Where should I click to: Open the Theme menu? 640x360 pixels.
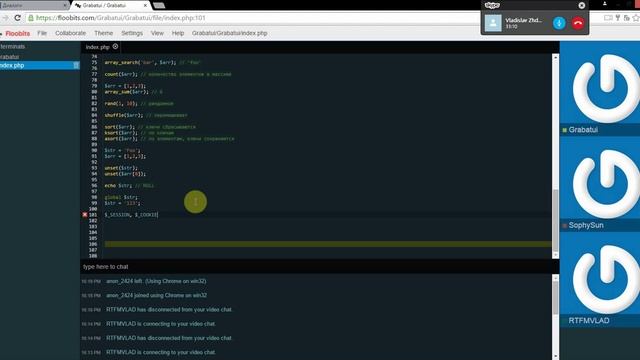(x=104, y=33)
